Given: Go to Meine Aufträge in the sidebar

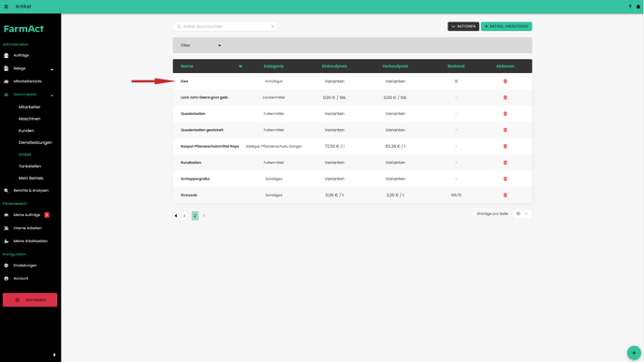Looking at the screenshot, I should (27, 215).
